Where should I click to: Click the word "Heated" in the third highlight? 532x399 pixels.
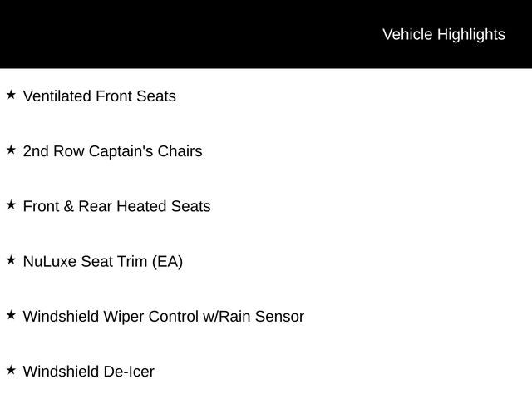(141, 206)
